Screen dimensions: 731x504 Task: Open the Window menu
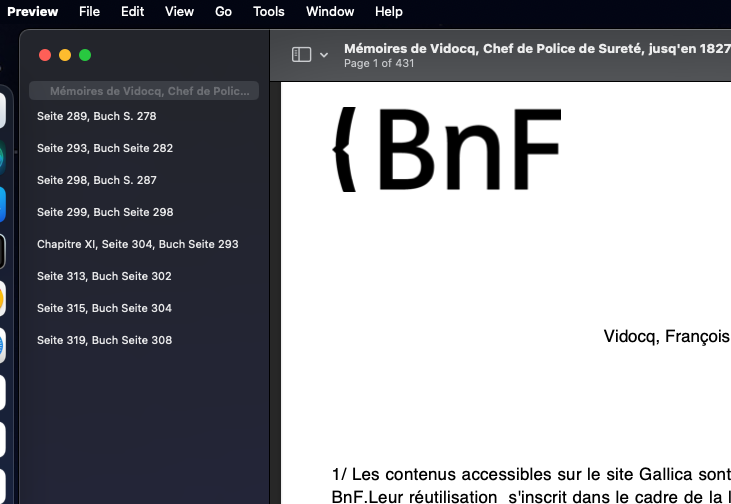pyautogui.click(x=330, y=12)
